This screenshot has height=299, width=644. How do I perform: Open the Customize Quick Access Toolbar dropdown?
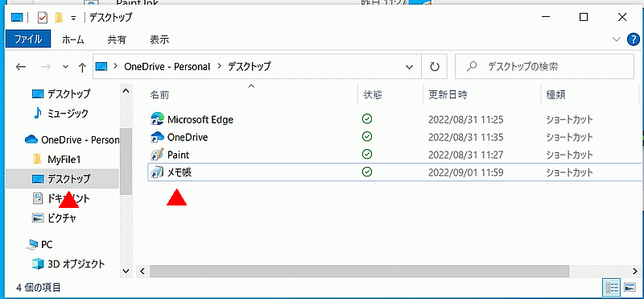[x=73, y=18]
